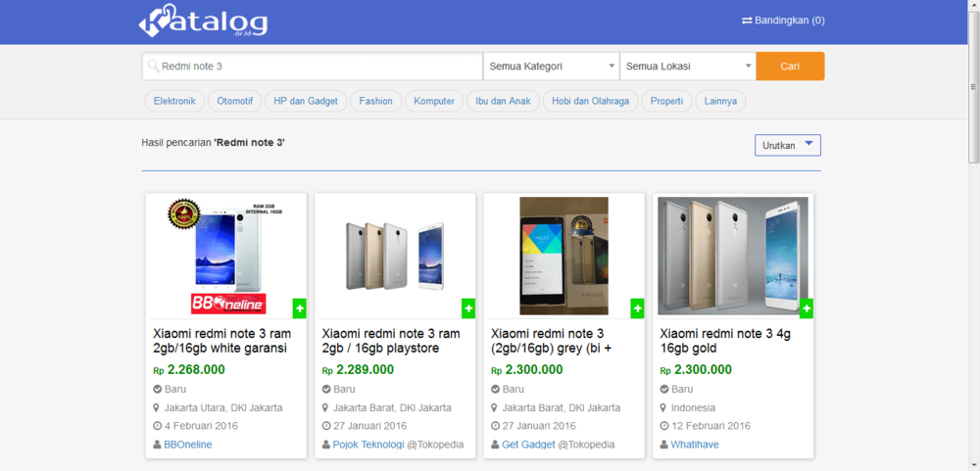980x471 pixels.
Task: Click 'Jakarta Utara, DKI Jakarta' text
Action: tap(223, 408)
